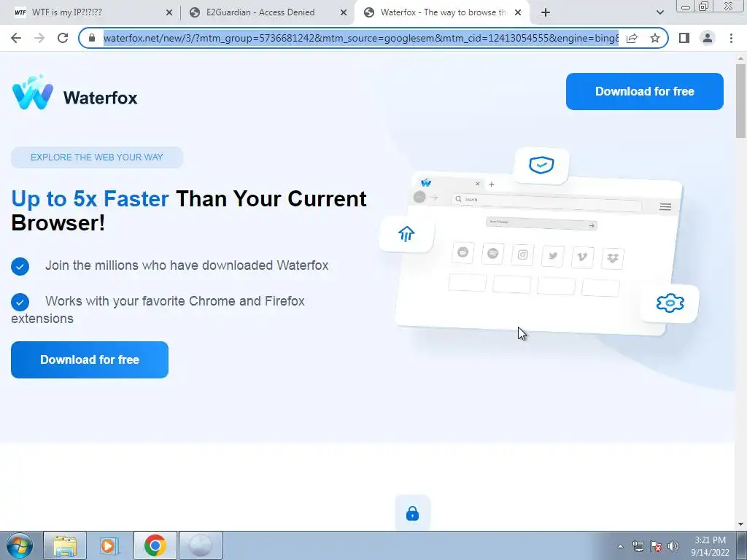Image resolution: width=747 pixels, height=560 pixels.
Task: Click the forward navigation arrow
Action: (x=39, y=38)
